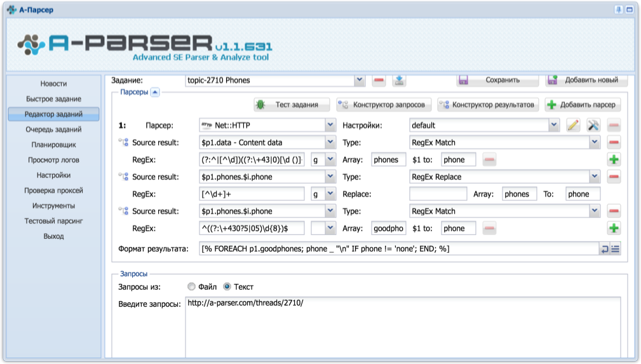The height and width of the screenshot is (364, 641).
Task: Click the disabled minus next to the first phone field
Action: pos(489,159)
